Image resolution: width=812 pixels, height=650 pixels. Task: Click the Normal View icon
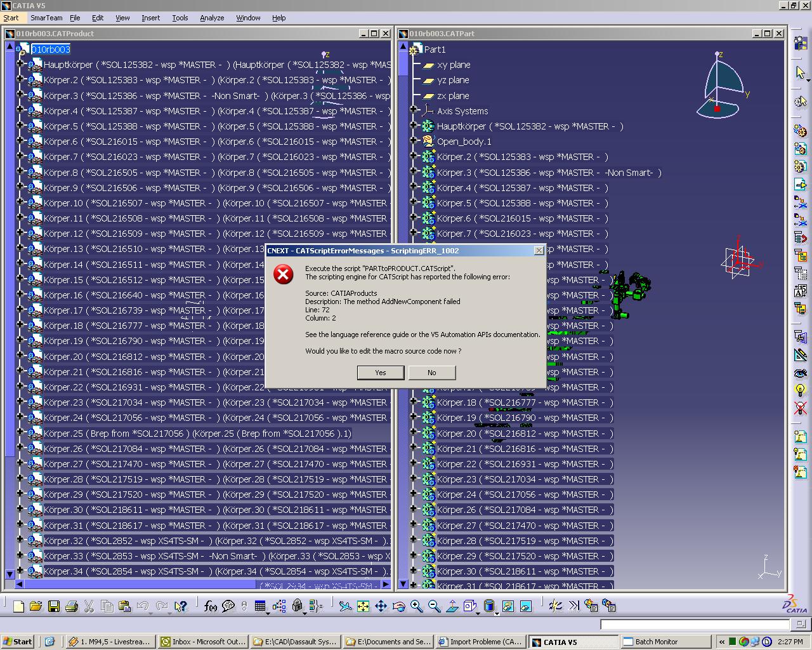click(452, 606)
